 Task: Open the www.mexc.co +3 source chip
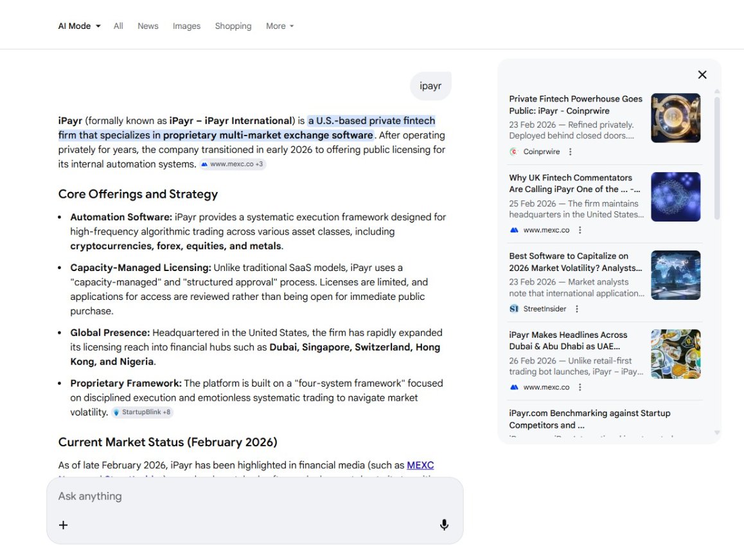[x=232, y=164]
